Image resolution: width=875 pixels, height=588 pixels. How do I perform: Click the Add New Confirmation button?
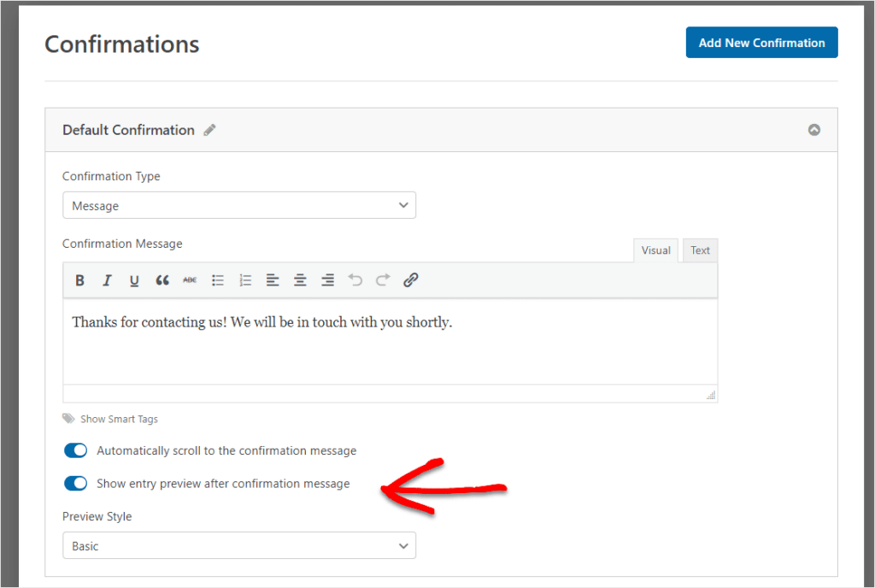(x=761, y=42)
